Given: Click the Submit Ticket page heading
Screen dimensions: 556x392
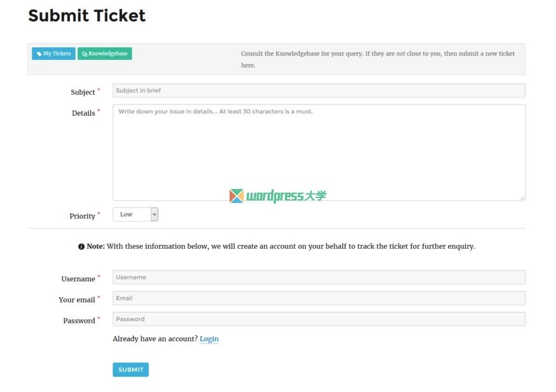Looking at the screenshot, I should pos(87,16).
